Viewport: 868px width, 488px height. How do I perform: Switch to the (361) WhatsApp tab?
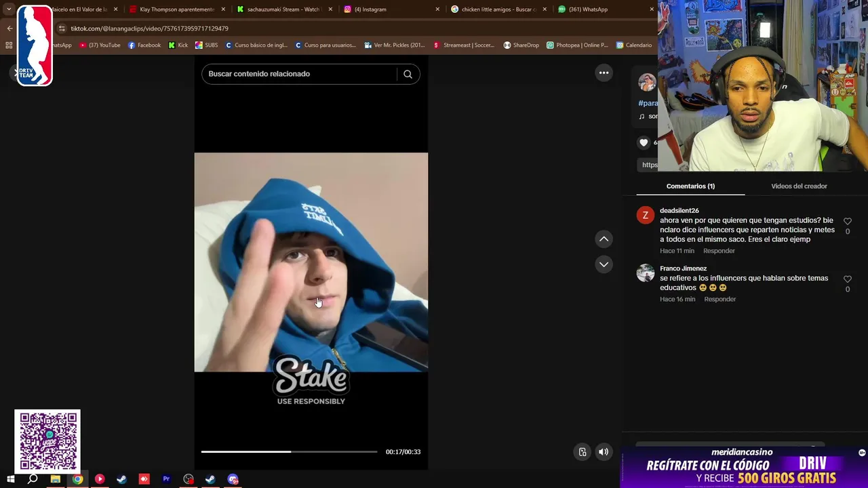(605, 9)
